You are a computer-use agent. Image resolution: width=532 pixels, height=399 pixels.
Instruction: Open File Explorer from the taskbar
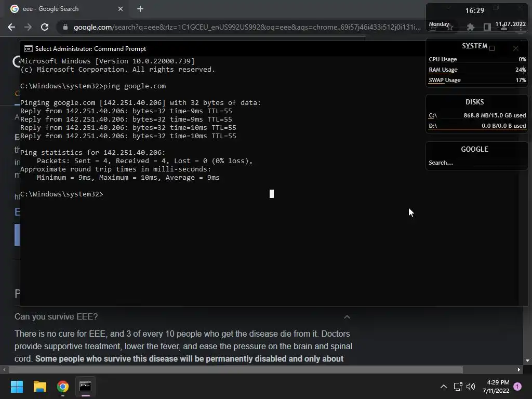coord(39,387)
